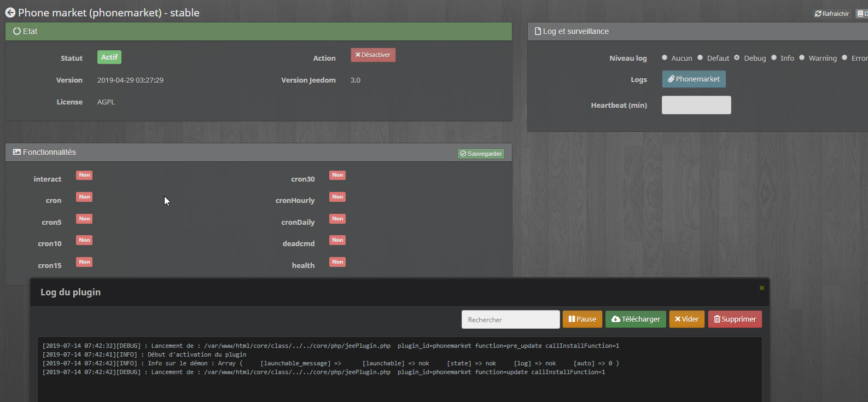Close the Log du plugin dialog
The image size is (868, 402).
click(x=761, y=288)
